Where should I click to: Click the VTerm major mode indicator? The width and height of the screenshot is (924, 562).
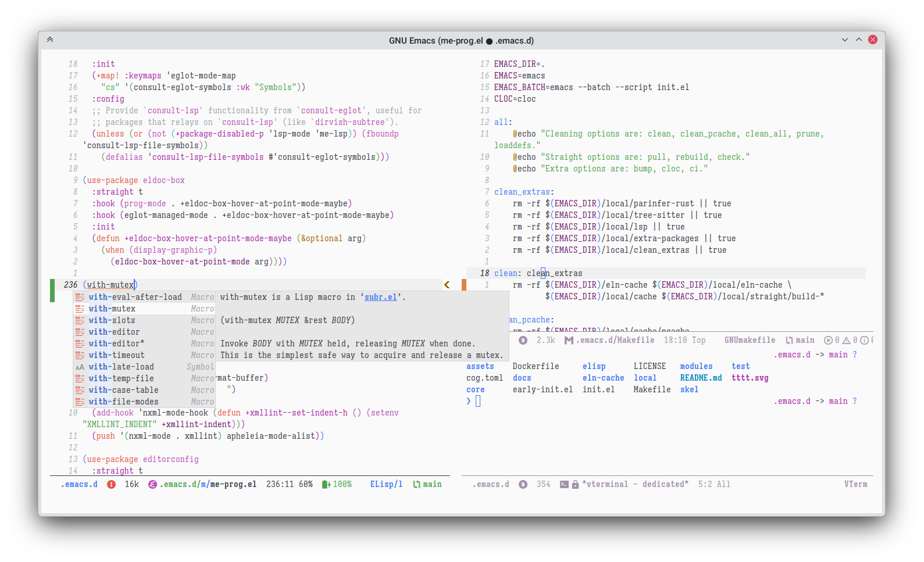855,484
